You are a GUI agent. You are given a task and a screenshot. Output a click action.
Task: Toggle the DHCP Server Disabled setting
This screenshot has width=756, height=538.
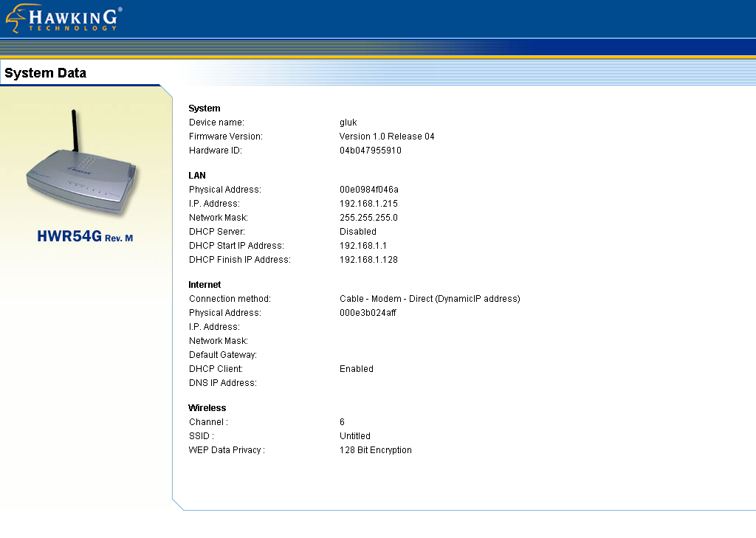(357, 231)
